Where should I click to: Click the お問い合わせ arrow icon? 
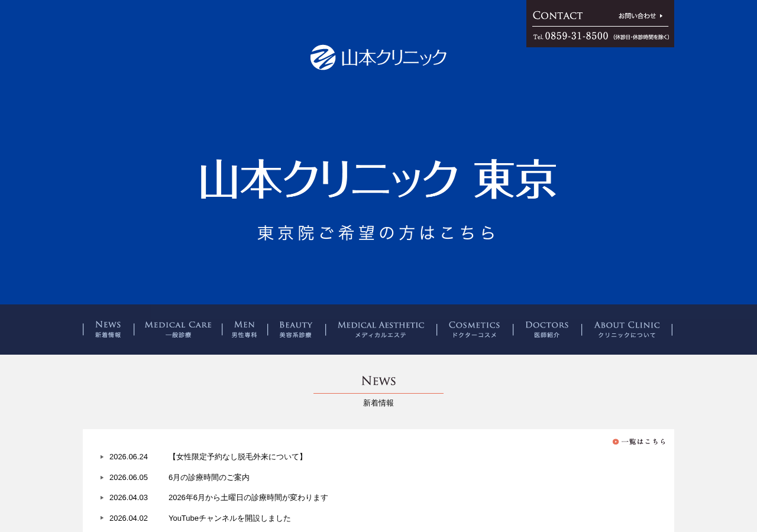coord(661,16)
